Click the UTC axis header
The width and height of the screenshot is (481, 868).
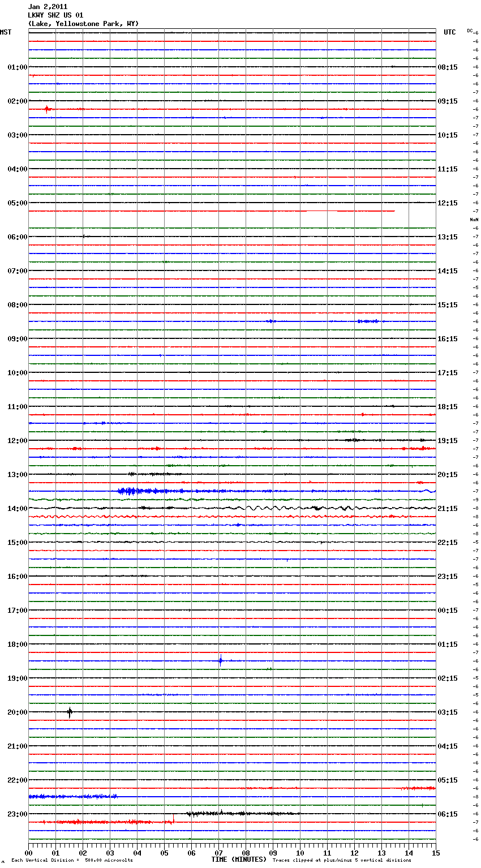450,32
